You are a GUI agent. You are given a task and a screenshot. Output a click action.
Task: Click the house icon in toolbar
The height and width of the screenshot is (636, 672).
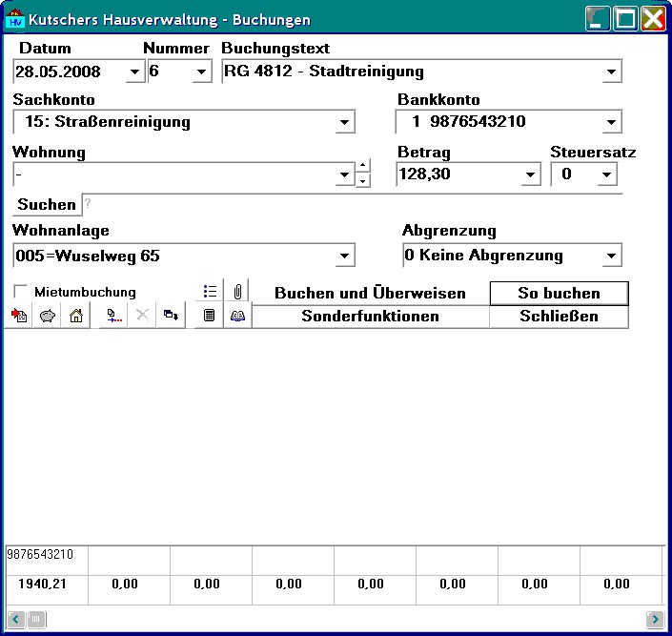click(x=76, y=316)
